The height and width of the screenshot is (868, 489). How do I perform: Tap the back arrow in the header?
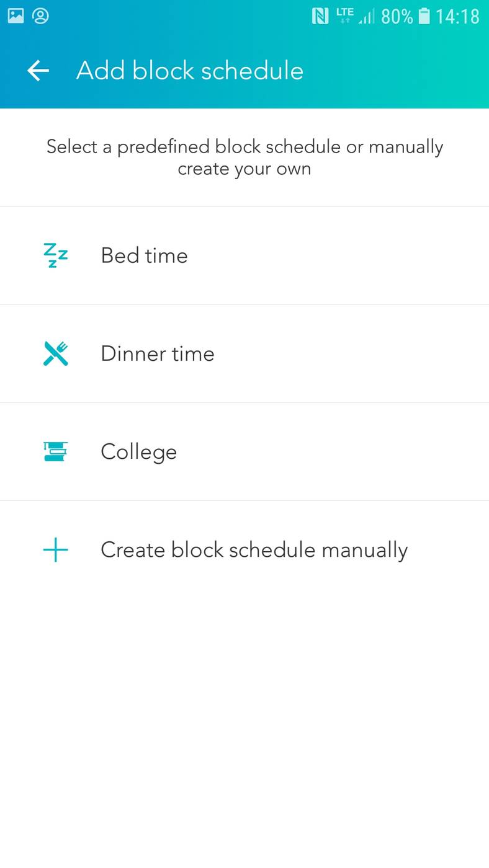coord(38,71)
